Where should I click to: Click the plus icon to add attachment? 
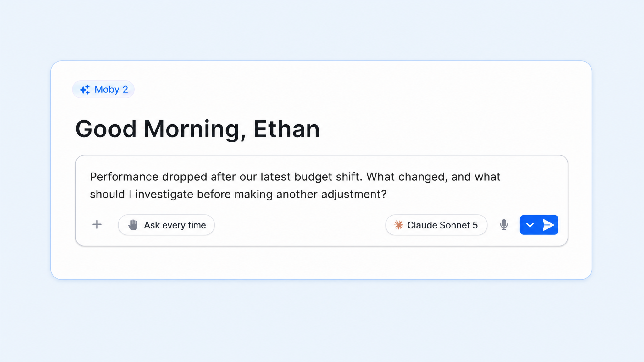tap(97, 224)
